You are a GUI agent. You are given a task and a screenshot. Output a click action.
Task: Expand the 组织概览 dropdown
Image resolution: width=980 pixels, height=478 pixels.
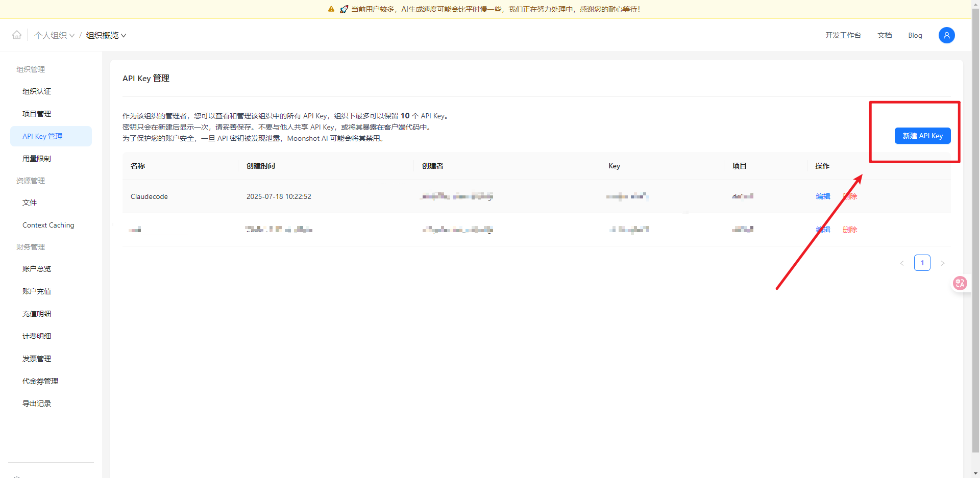tap(106, 35)
